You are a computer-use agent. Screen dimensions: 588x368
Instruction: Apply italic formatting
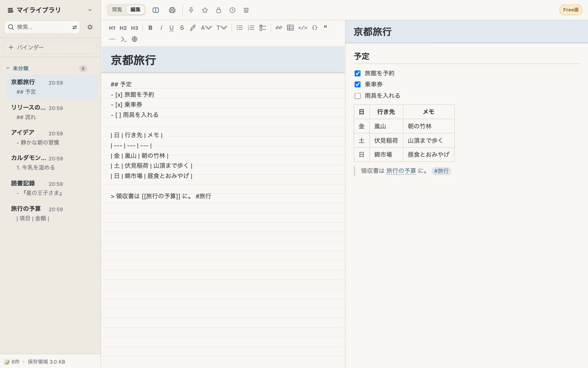(161, 28)
